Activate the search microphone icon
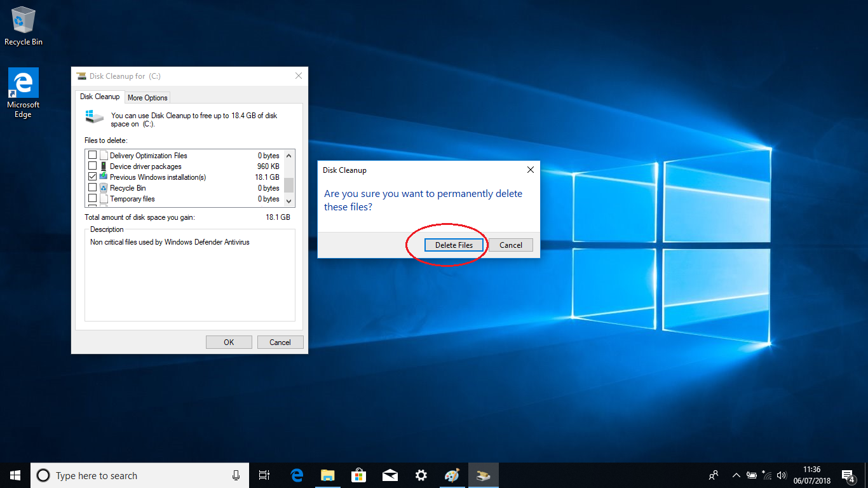 click(x=236, y=475)
